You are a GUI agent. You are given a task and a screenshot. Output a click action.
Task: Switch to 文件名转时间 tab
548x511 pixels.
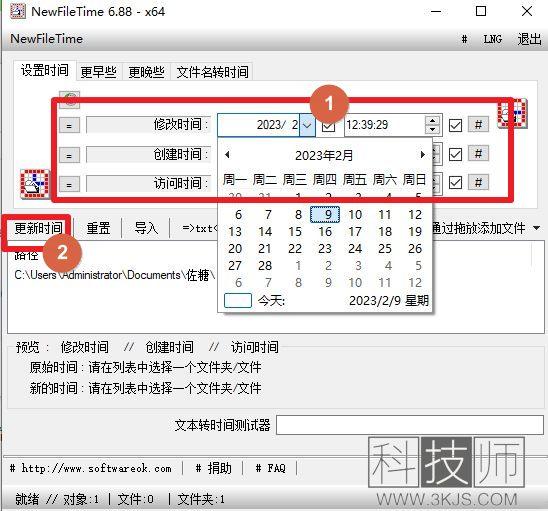coord(212,72)
